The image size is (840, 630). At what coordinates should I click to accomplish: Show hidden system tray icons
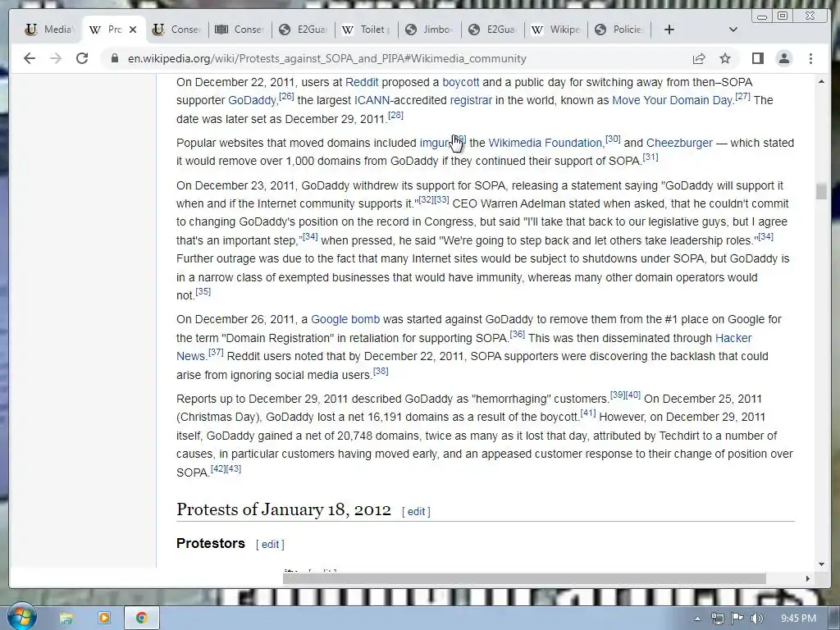click(697, 619)
